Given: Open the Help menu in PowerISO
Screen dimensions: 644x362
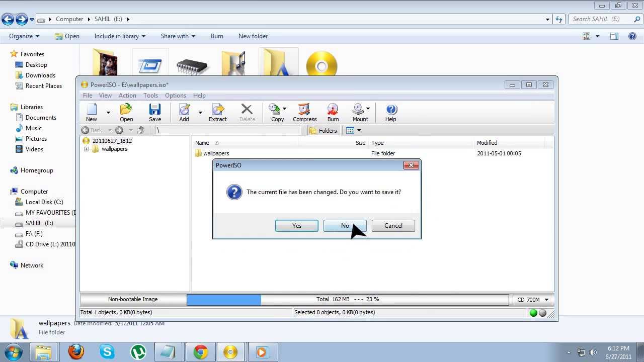Looking at the screenshot, I should (x=199, y=96).
